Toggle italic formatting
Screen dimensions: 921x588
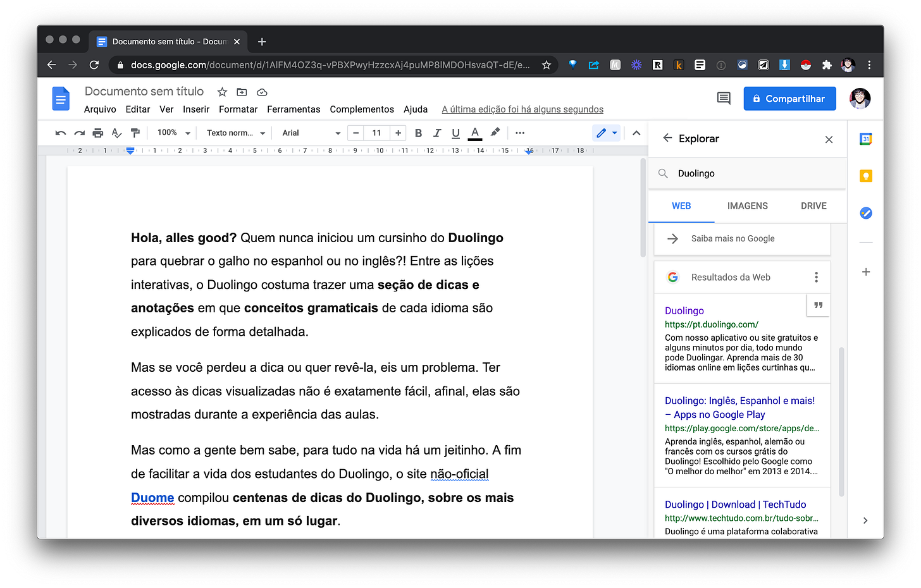coord(436,133)
